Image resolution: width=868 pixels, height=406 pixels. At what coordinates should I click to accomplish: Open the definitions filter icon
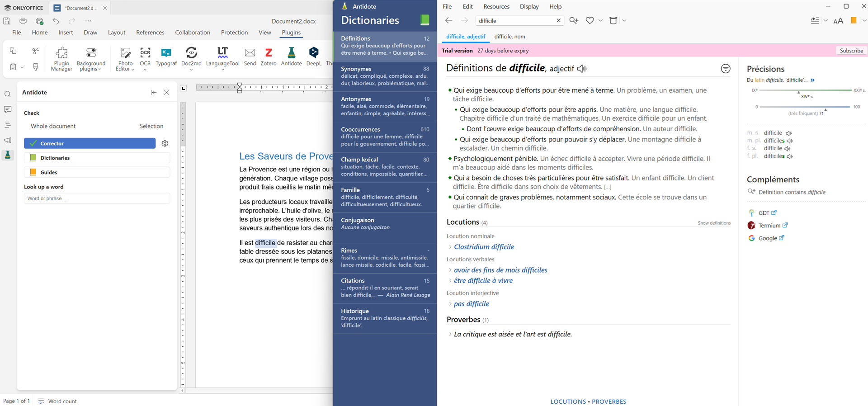tap(726, 69)
